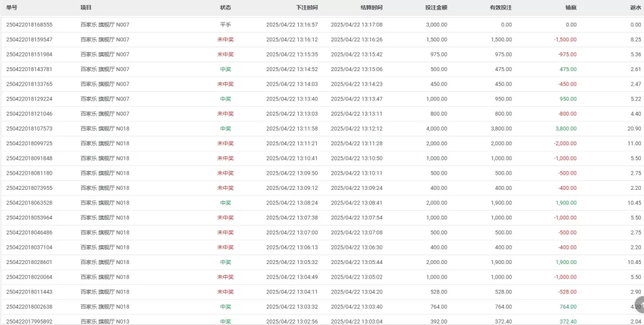Click the 项目 column header
This screenshot has width=644, height=325.
click(x=86, y=8)
